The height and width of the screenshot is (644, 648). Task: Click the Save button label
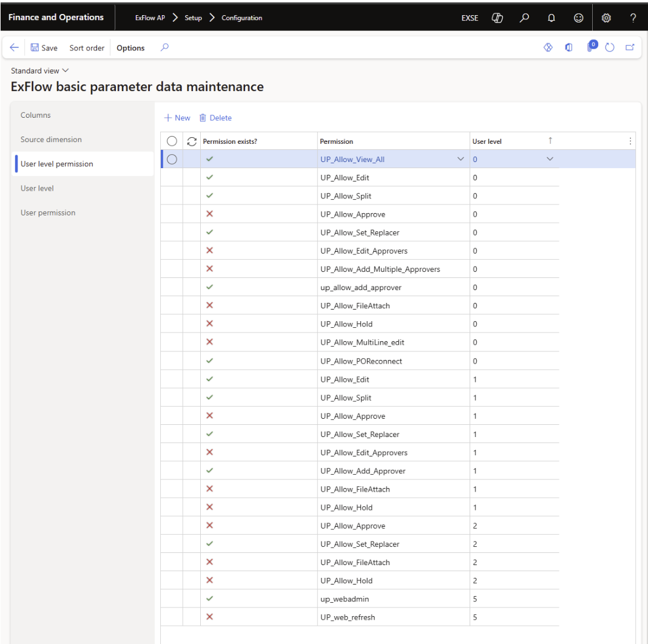49,48
